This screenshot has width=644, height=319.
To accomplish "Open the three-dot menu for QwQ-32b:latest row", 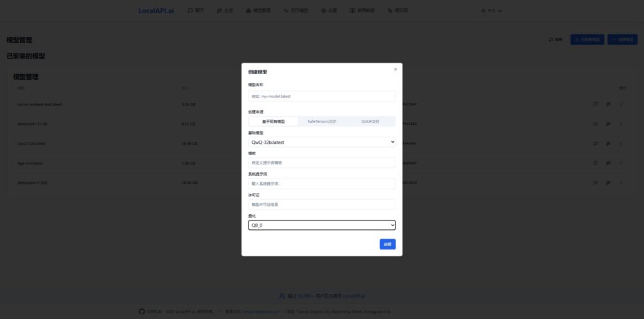I will (621, 143).
